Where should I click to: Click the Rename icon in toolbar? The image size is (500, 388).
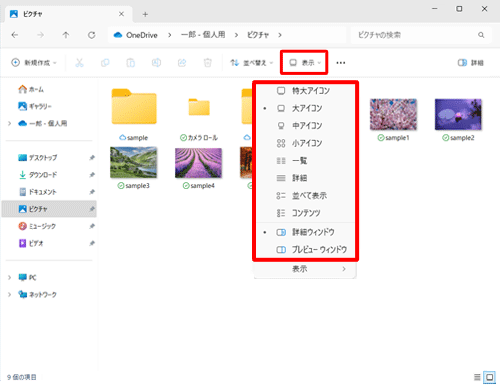pyautogui.click(x=156, y=63)
